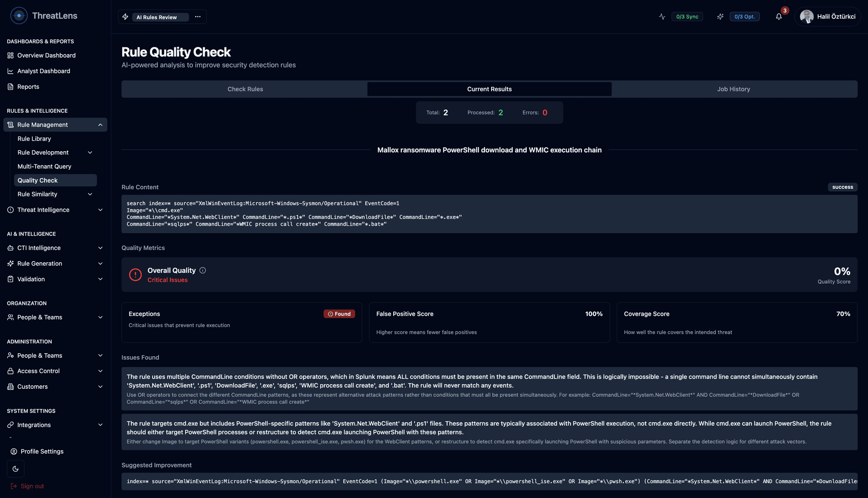Click the Mallox ransomware rule title

(x=489, y=150)
